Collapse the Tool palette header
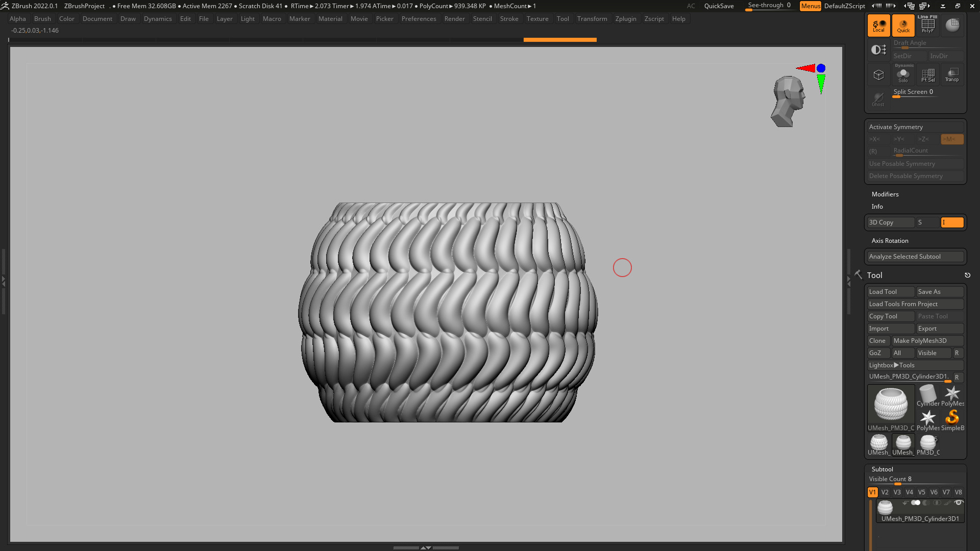Image resolution: width=980 pixels, height=551 pixels. (874, 275)
